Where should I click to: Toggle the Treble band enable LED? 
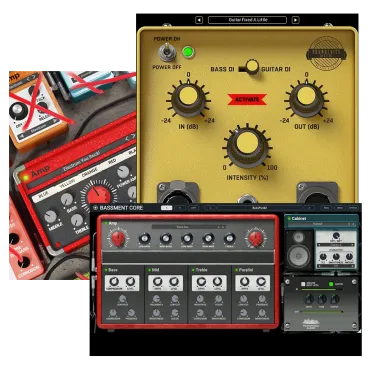pos(193,270)
